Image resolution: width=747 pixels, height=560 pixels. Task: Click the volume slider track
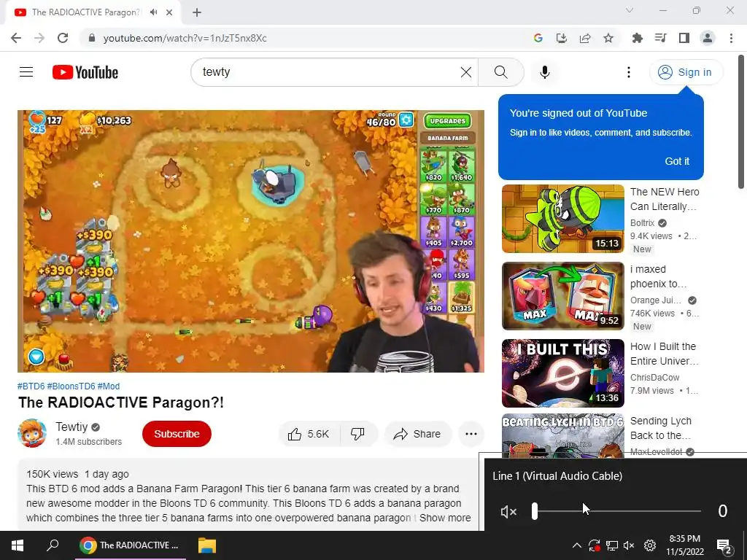click(617, 511)
